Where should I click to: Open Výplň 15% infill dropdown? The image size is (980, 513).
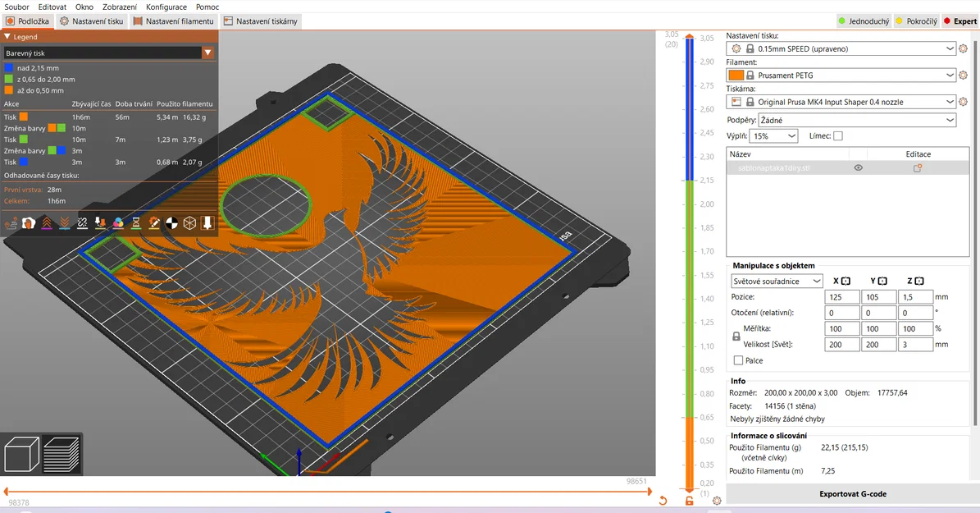774,135
